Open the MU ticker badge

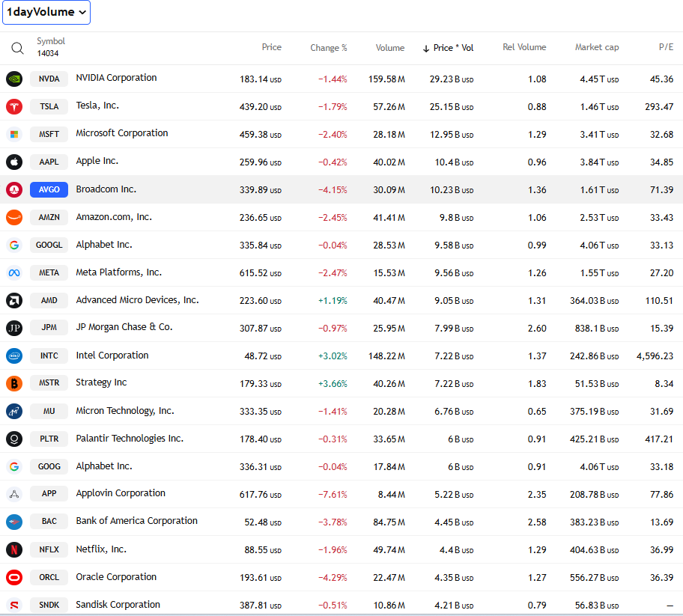click(x=49, y=411)
